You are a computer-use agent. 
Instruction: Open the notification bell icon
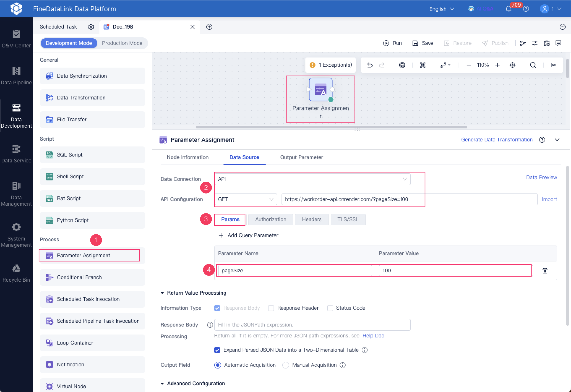508,9
